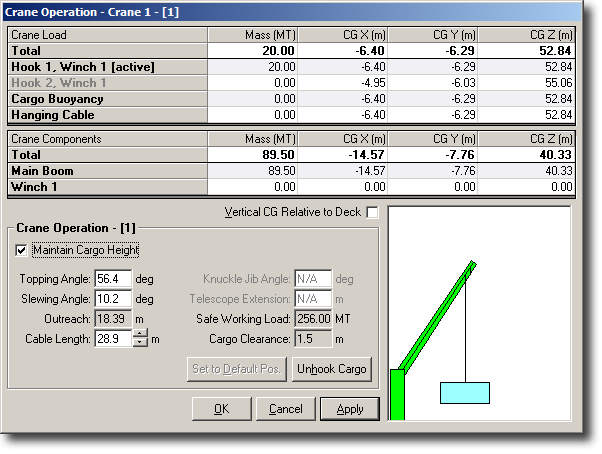Click the Cancel button
602x454 pixels.
point(285,409)
